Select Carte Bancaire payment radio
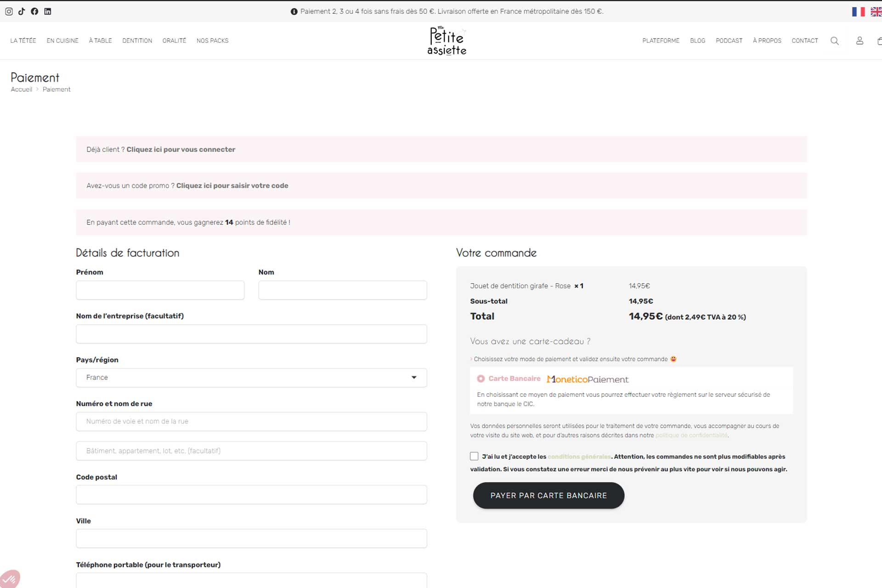This screenshot has width=882, height=588. click(481, 379)
